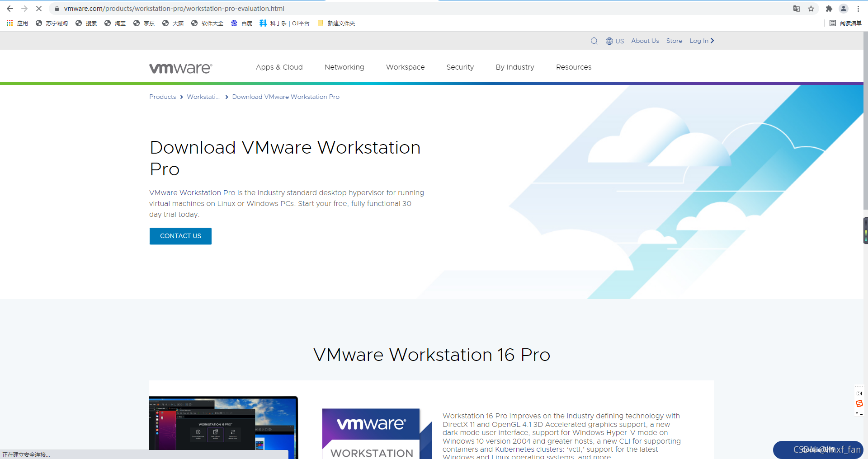Open the 搜索 bookmark

[x=86, y=23]
